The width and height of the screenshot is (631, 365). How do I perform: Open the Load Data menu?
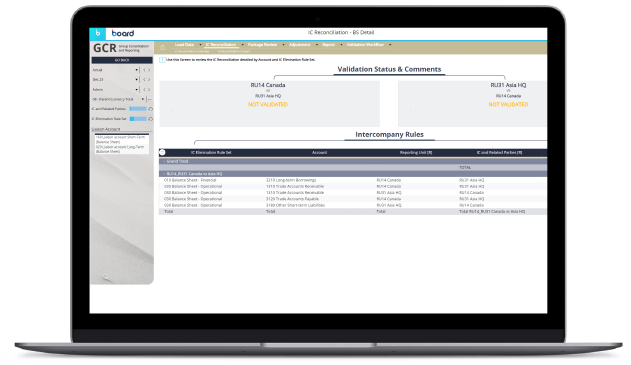click(184, 45)
